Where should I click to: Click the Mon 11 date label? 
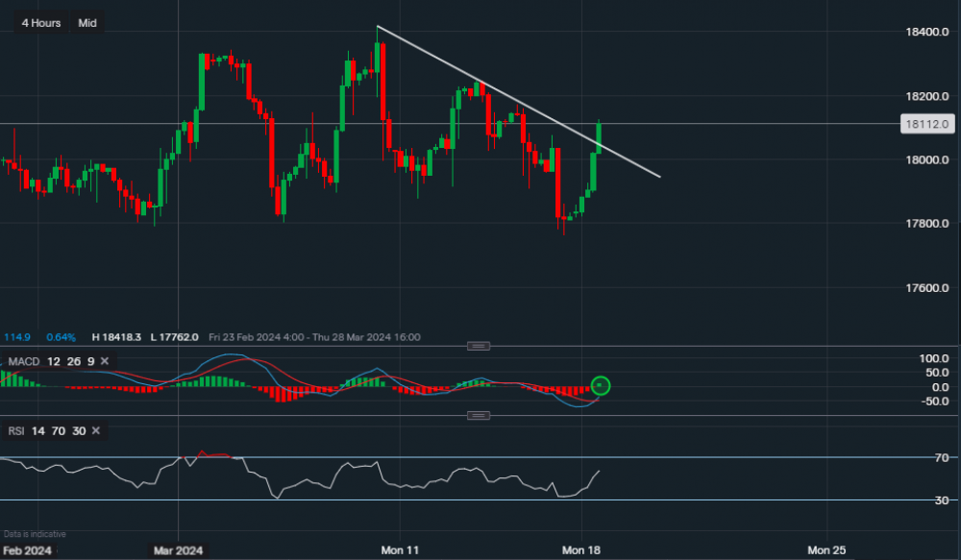(400, 550)
